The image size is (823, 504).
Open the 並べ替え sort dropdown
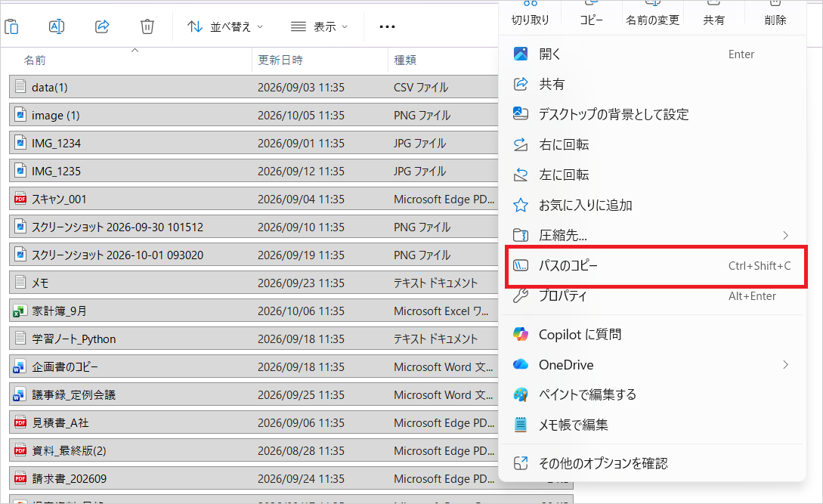click(x=225, y=26)
